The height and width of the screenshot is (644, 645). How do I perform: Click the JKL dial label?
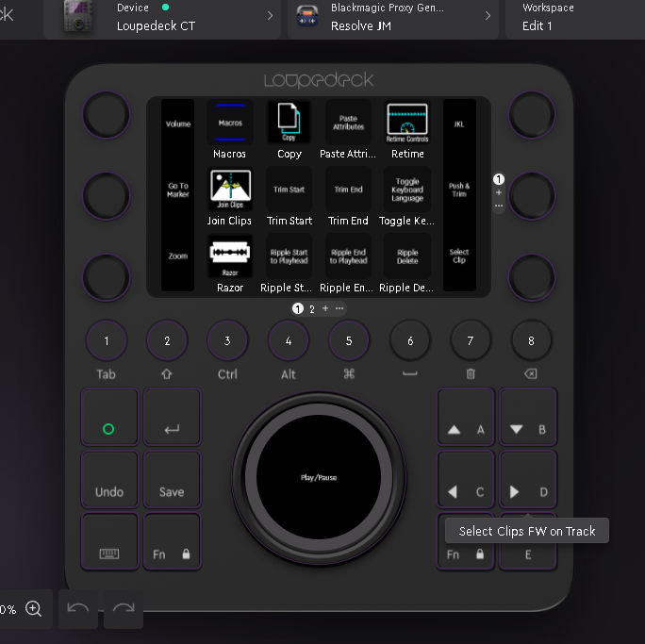pyautogui.click(x=459, y=124)
